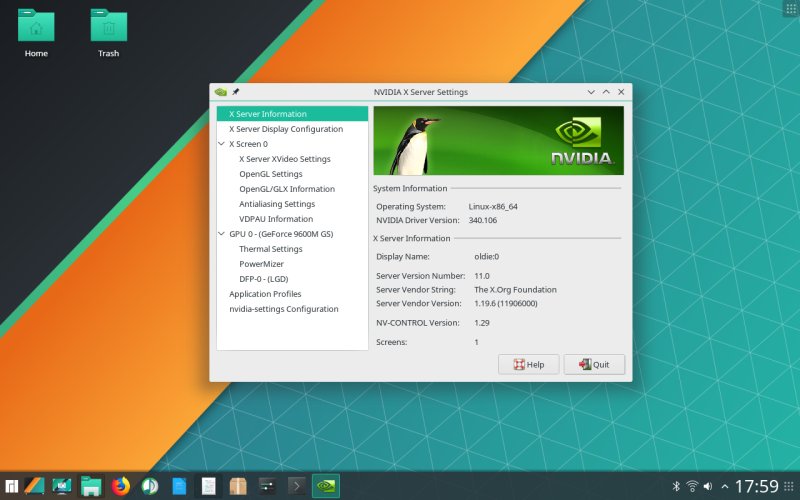The width and height of the screenshot is (800, 500).
Task: Toggle the pin icon in the NVIDIA titlebar
Action: click(x=236, y=92)
